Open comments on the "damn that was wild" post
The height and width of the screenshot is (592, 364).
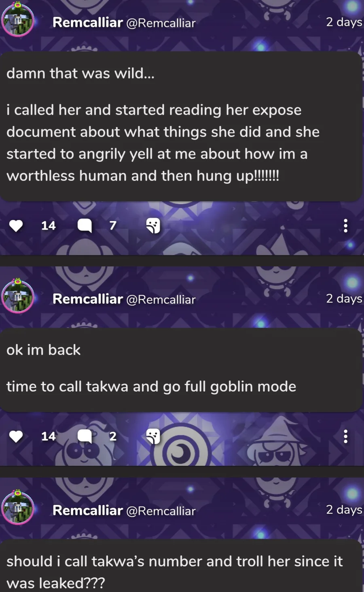tap(85, 226)
